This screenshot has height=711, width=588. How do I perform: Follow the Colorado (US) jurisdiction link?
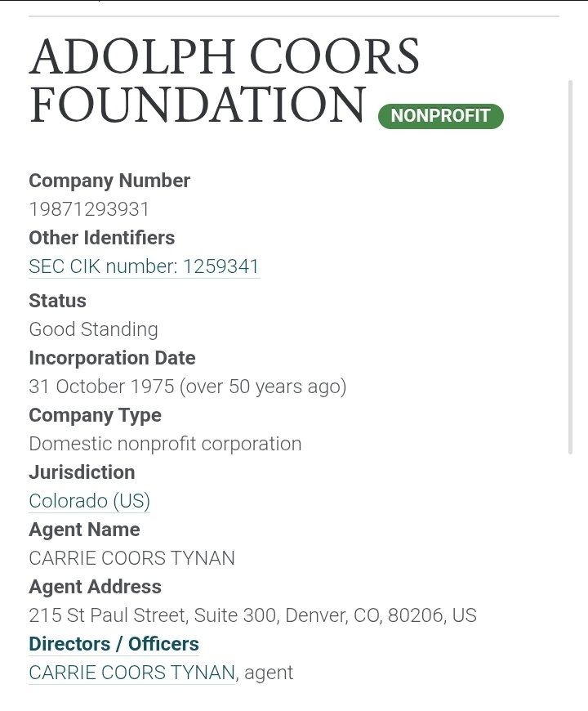[89, 501]
